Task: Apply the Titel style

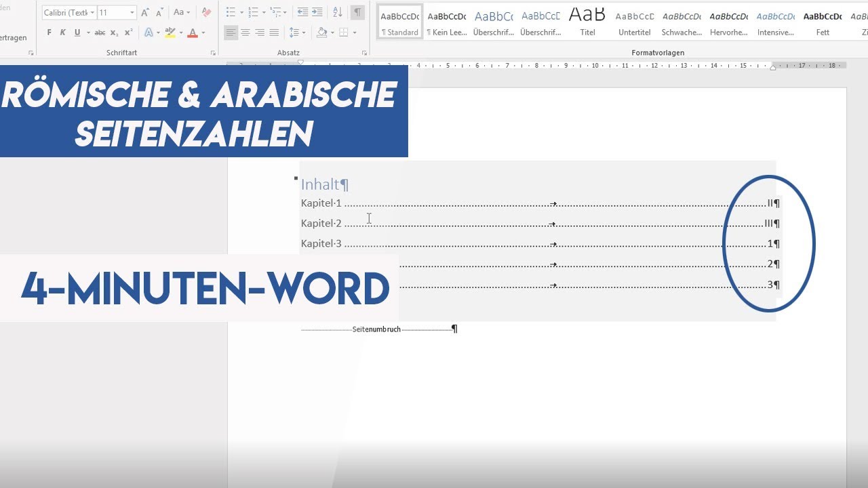Action: 587,22
